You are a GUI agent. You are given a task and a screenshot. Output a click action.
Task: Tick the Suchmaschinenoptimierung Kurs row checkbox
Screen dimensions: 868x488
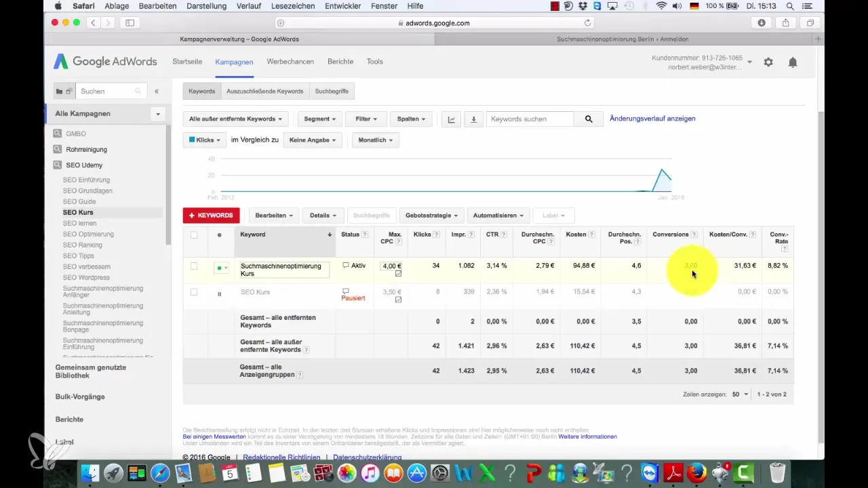[x=194, y=266]
